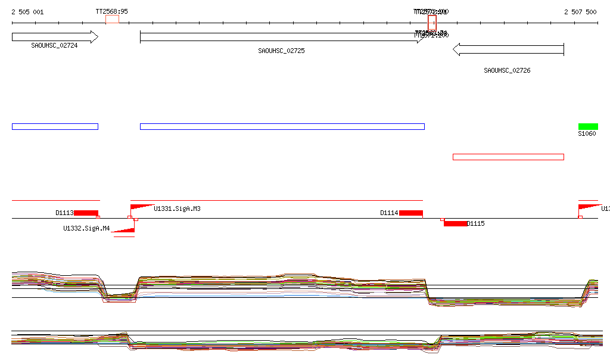610x364 pixels.
Task: Click the short red line under U1332.SigA.M4
Action: coord(124,237)
